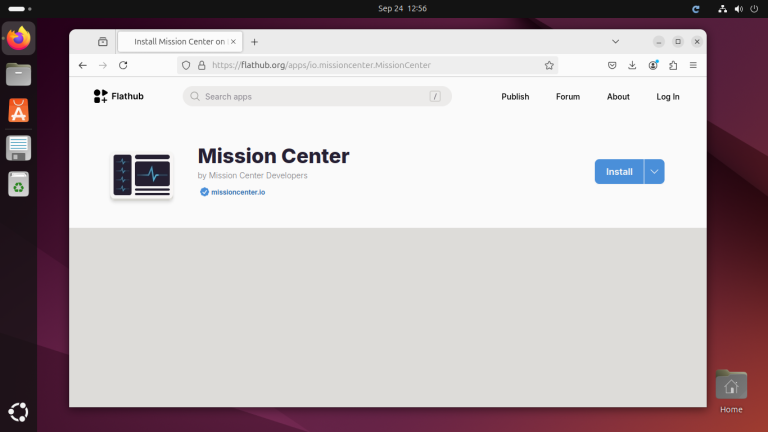The height and width of the screenshot is (432, 768).
Task: Open the list all tabs dropdown
Action: click(614, 42)
